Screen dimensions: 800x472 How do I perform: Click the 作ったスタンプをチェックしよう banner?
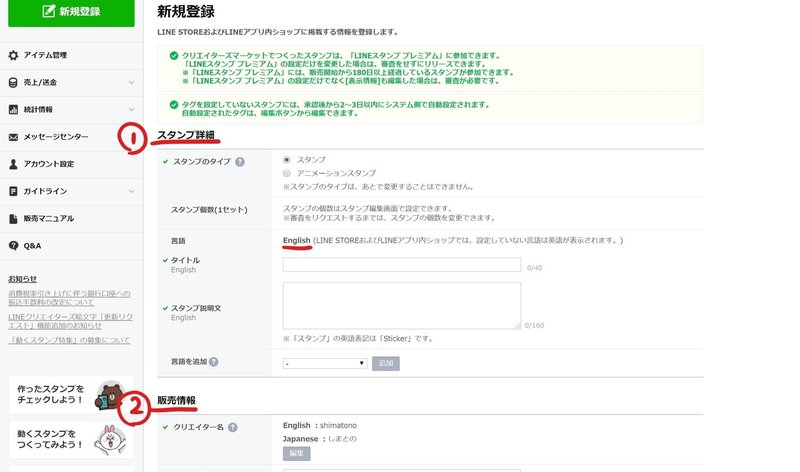(x=71, y=394)
